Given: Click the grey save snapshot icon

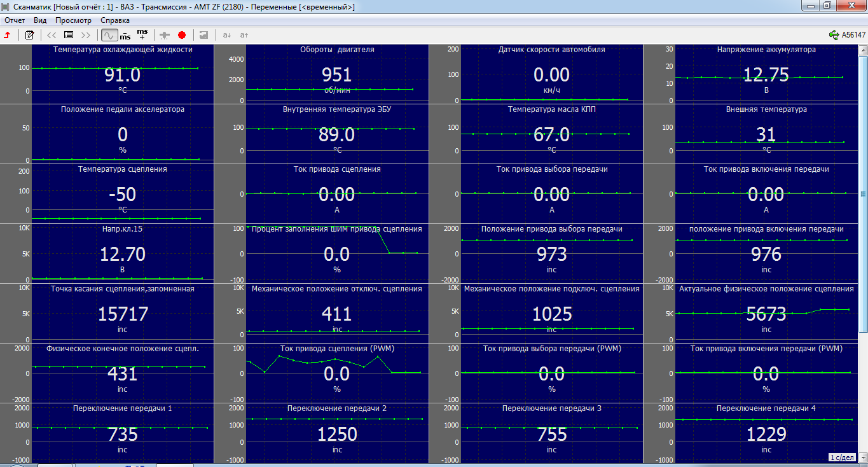Looking at the screenshot, I should (x=203, y=35).
